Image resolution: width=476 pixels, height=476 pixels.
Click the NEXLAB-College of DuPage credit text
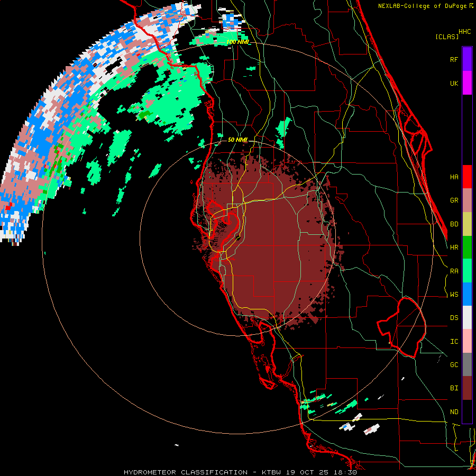pyautogui.click(x=423, y=6)
